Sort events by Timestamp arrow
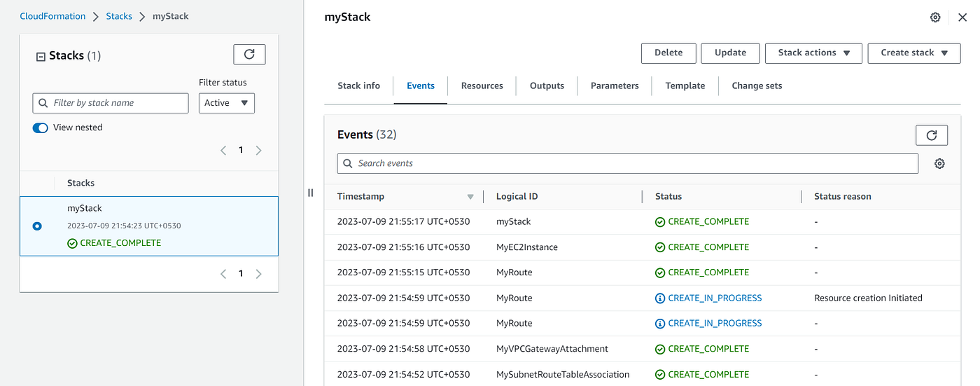 click(470, 197)
